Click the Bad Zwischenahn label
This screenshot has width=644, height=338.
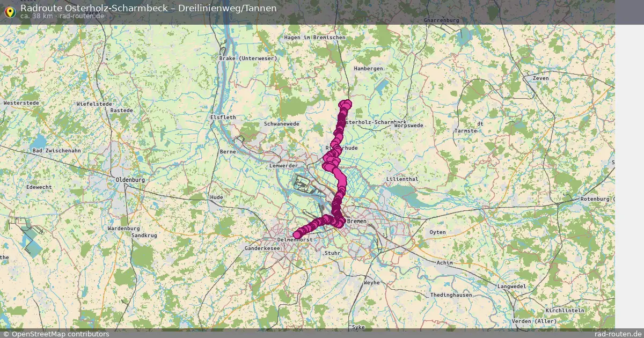tap(56, 151)
